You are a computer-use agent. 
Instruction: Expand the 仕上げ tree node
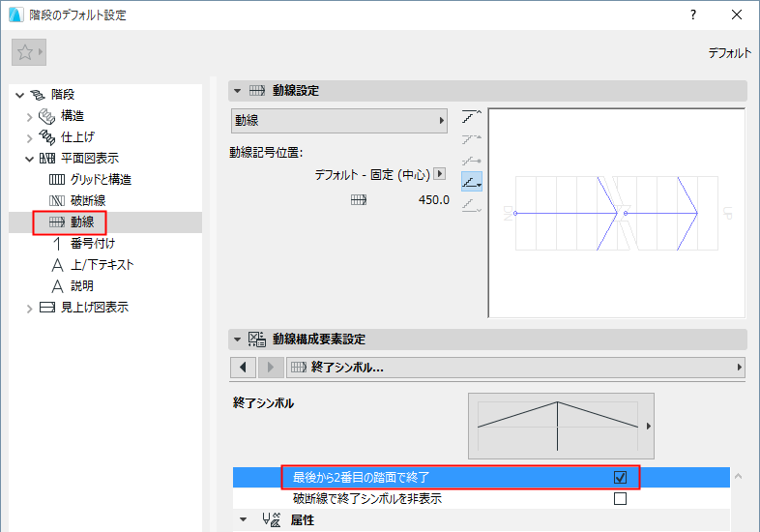30,137
